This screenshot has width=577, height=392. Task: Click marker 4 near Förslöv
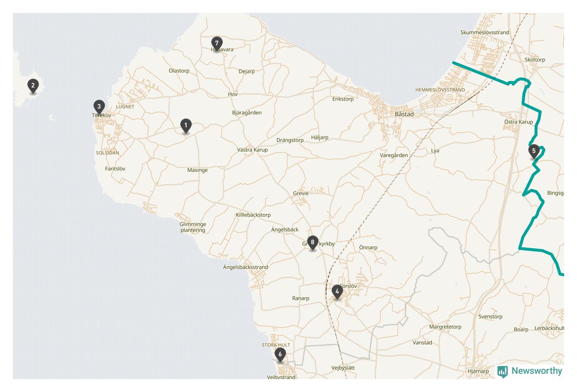pyautogui.click(x=337, y=292)
